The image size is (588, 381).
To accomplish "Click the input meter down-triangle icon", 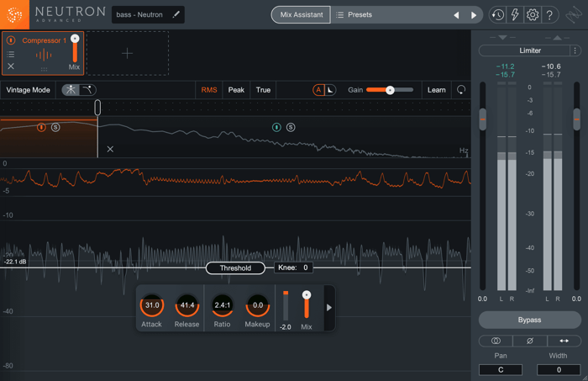I will (503, 38).
